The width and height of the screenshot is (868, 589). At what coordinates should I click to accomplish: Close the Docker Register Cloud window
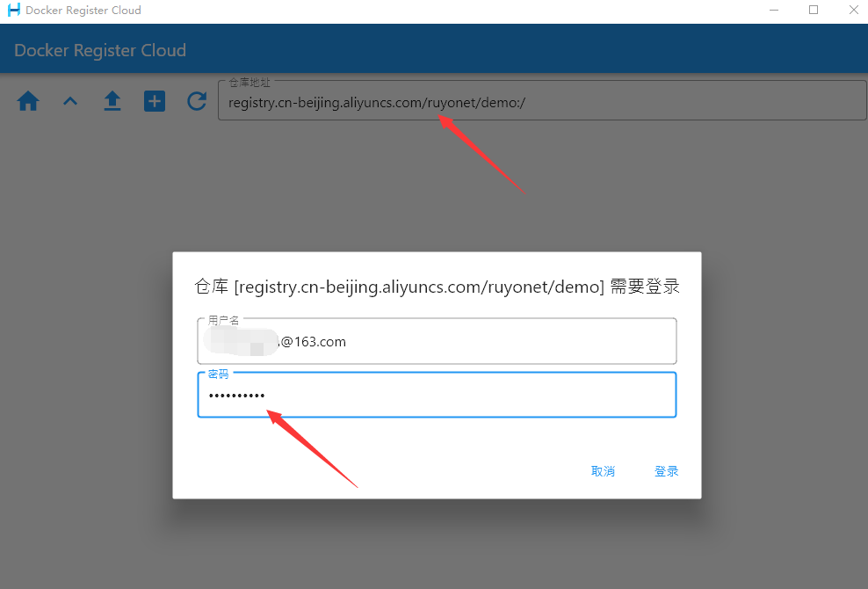(854, 10)
